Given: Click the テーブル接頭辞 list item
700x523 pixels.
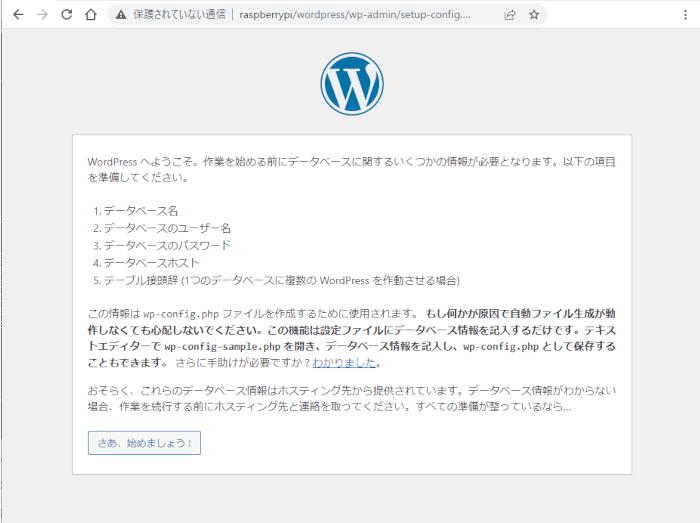Looking at the screenshot, I should 281,279.
